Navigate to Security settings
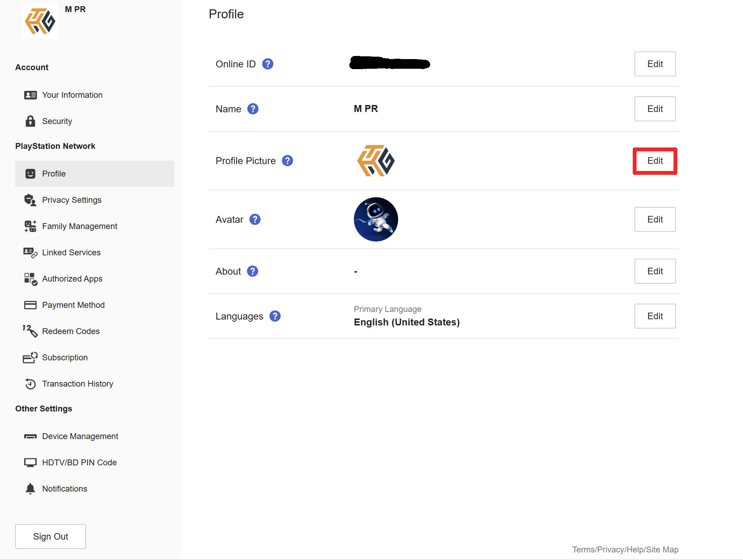 tap(56, 121)
